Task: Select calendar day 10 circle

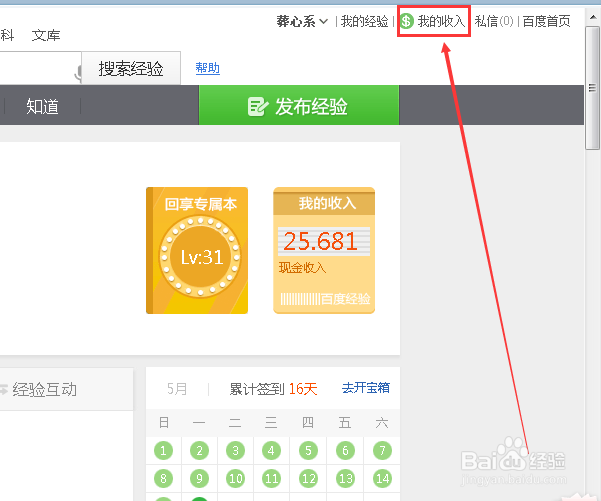Action: (235, 478)
